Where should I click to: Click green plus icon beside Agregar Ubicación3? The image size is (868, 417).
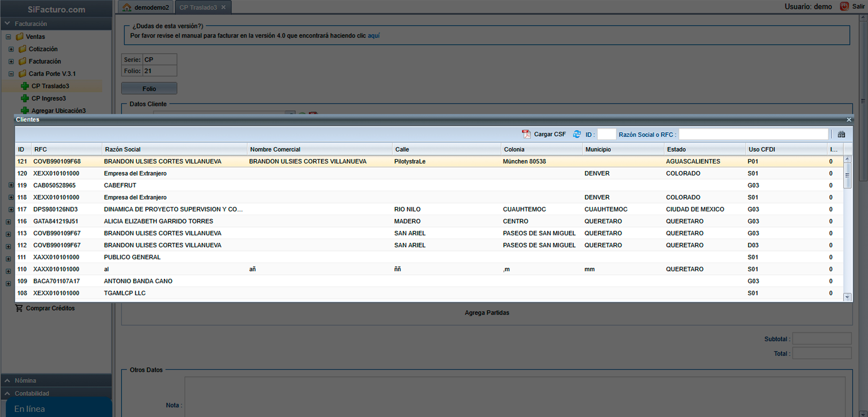(x=25, y=111)
